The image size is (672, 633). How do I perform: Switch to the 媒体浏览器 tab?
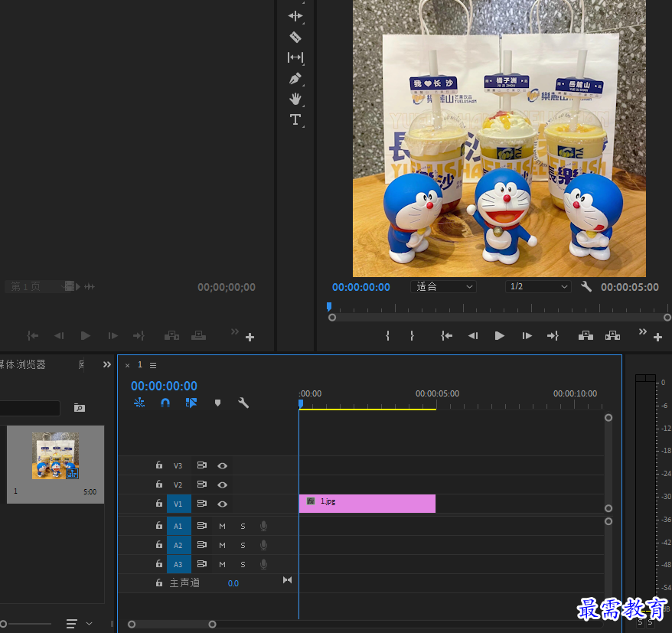[23, 364]
